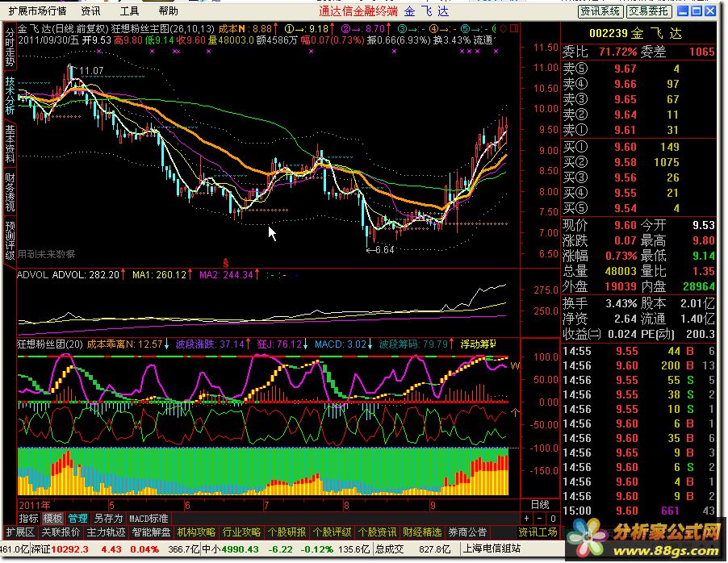Open the 资讯工场 bottom tab
This screenshot has height=563, width=728.
pos(538,532)
